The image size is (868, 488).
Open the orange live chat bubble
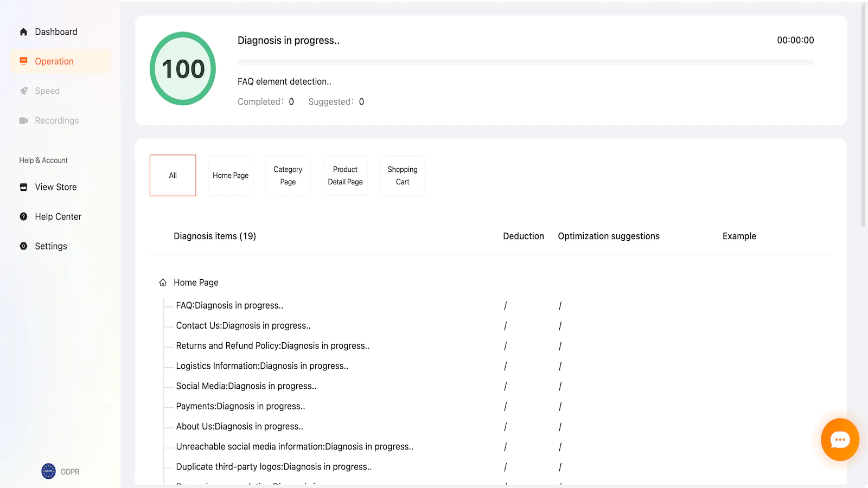(839, 439)
